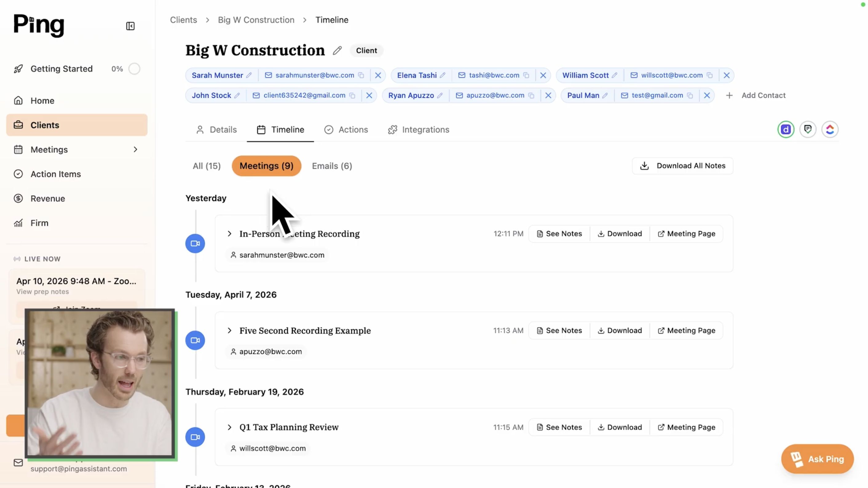Expand In-Person Meeting Recording entry
This screenshot has height=488, width=868.
[x=230, y=234]
